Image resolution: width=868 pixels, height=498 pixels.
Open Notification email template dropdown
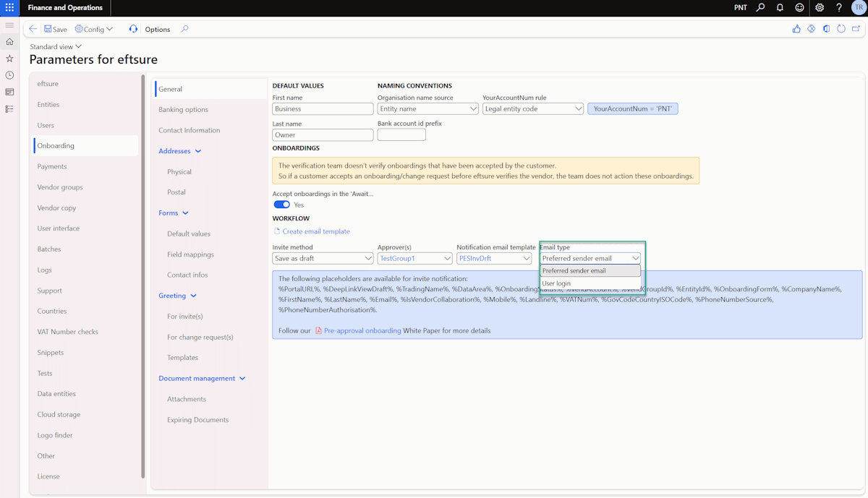494,258
